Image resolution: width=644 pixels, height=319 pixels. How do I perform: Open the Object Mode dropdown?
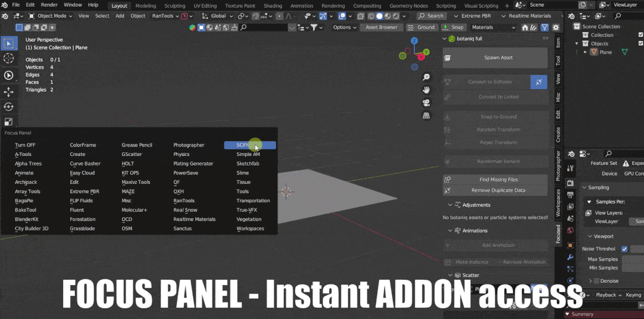click(x=50, y=16)
